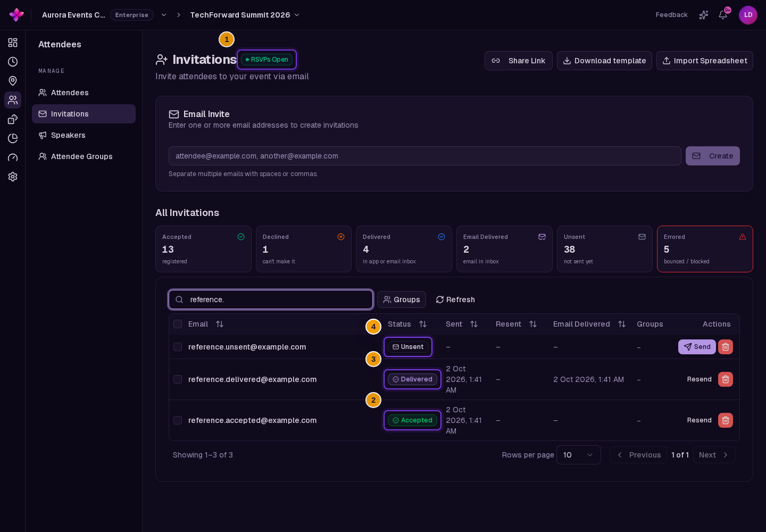Image resolution: width=766 pixels, height=532 pixels.
Task: Select Invitations in the sidebar
Action: 84,114
